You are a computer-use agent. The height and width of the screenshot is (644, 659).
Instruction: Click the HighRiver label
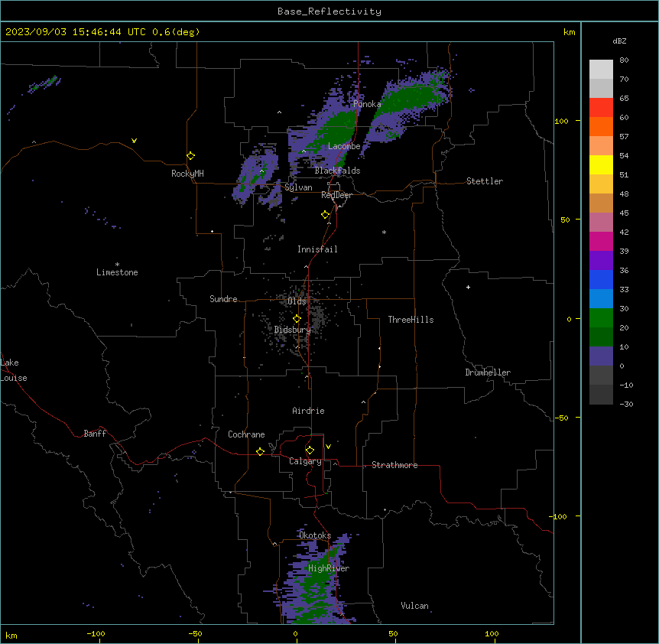coord(329,568)
